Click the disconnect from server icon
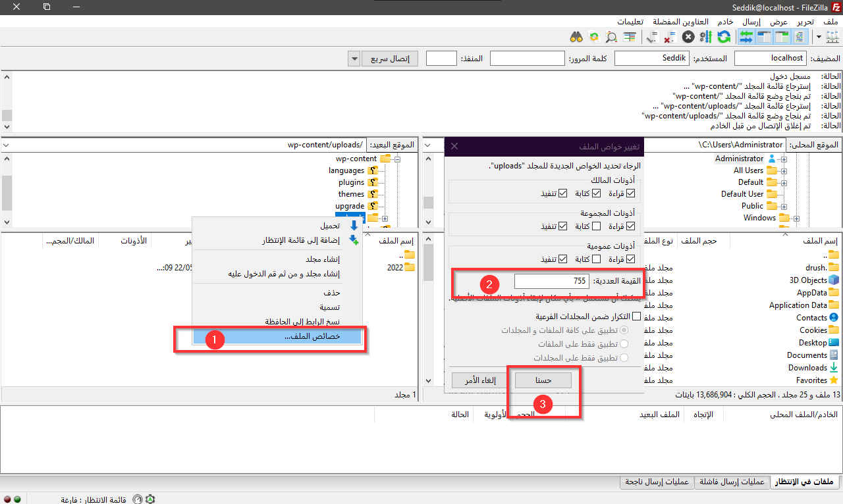The height and width of the screenshot is (504, 843). [670, 37]
